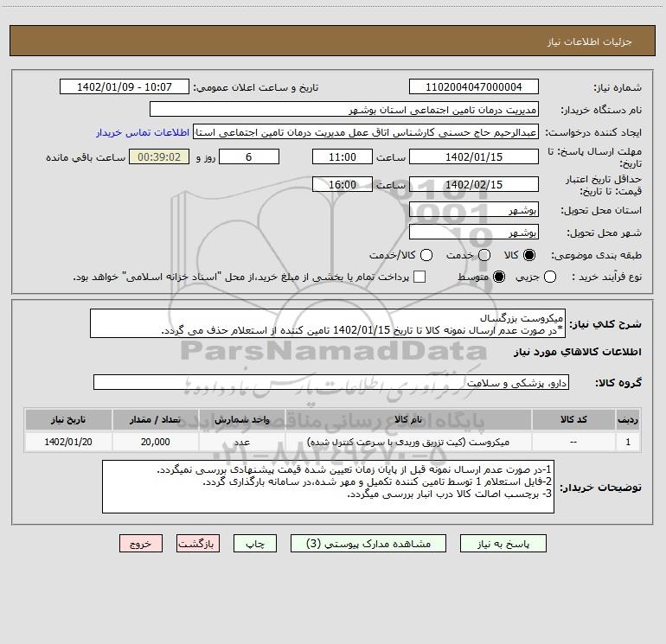The image size is (666, 644).
Task: Click the buyer notes text area
Action: pos(328,487)
